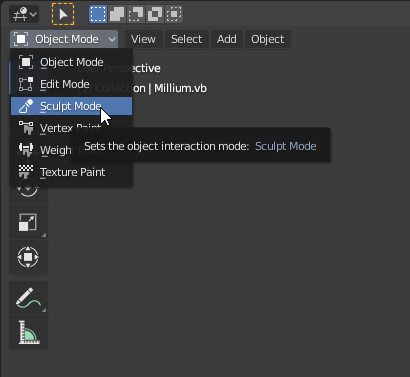
Task: Select the Annotate pencil tool
Action: click(28, 297)
